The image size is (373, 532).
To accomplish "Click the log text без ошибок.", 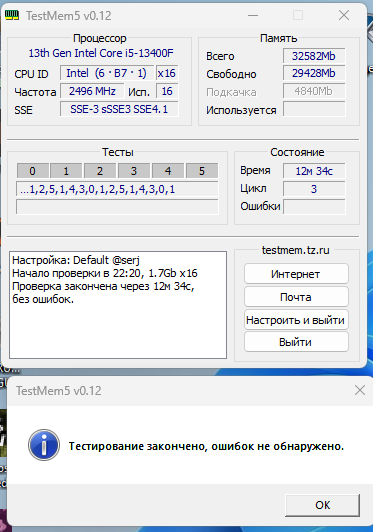I will [43, 299].
